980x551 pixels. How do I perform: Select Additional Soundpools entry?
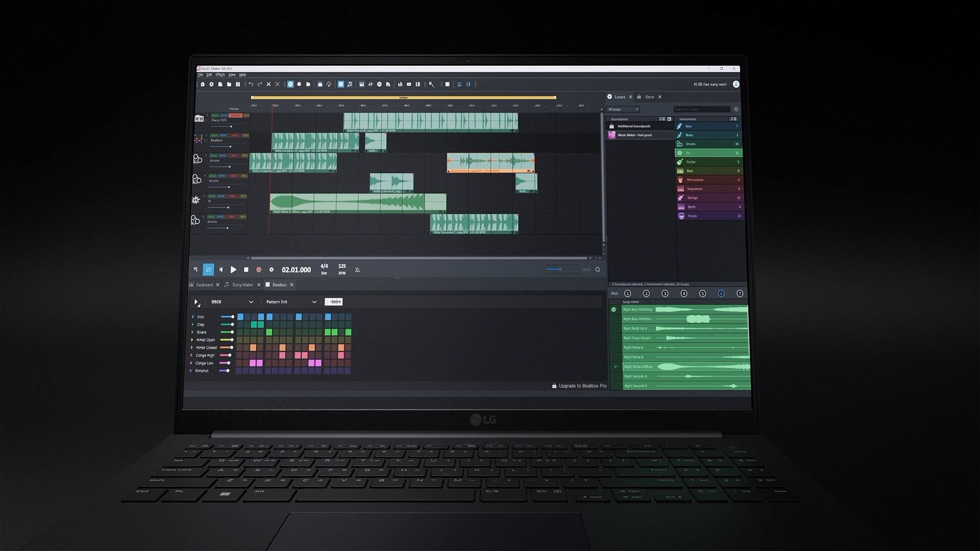click(x=641, y=126)
